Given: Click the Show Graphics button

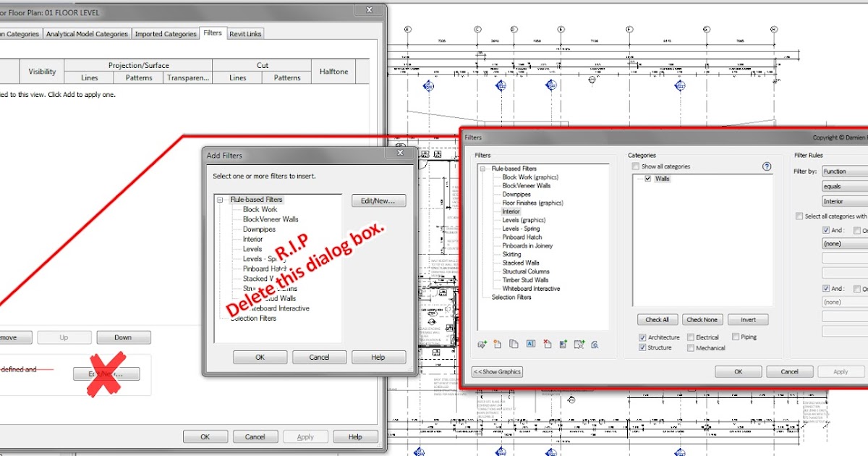Looking at the screenshot, I should [496, 371].
